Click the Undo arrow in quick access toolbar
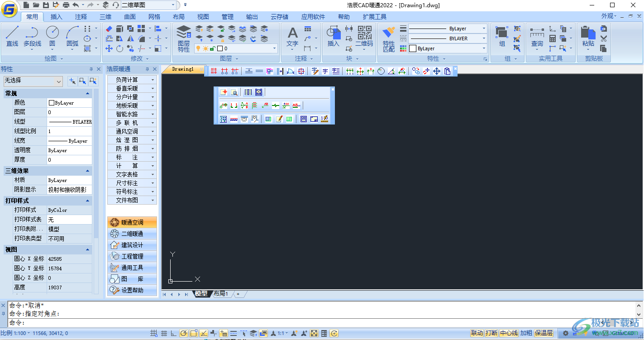644x340 pixels. pyautogui.click(x=75, y=5)
